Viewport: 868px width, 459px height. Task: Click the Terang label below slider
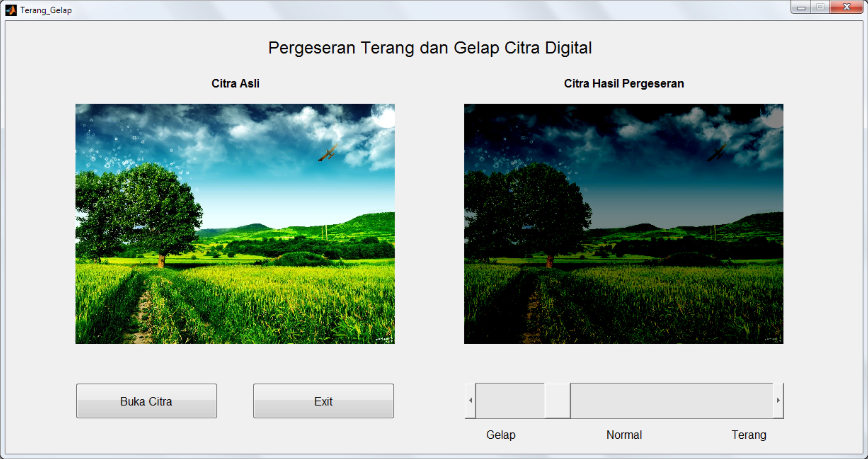click(x=749, y=435)
